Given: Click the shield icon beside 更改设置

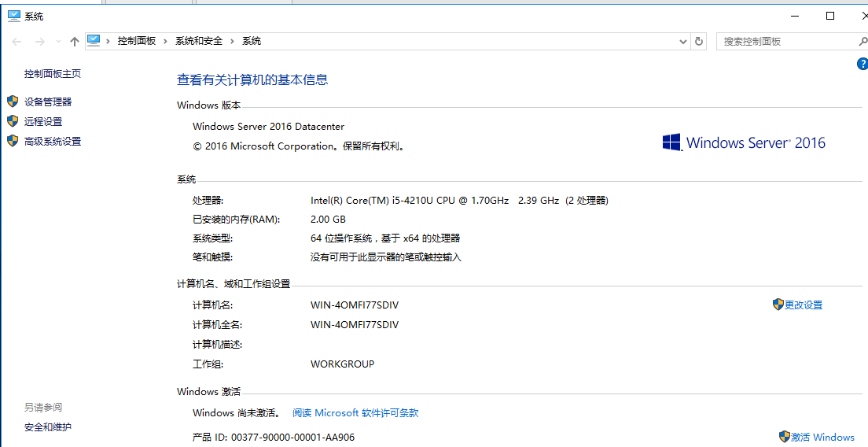Looking at the screenshot, I should click(778, 305).
